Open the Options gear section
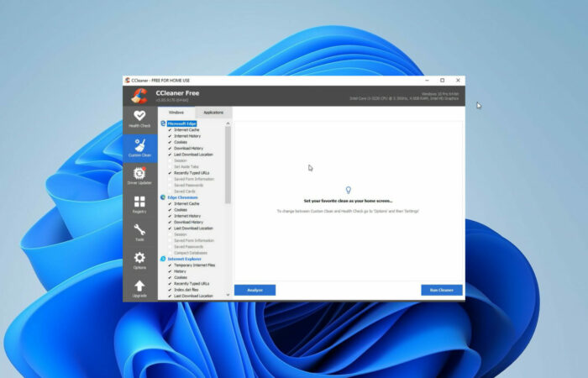This screenshot has height=378, width=588. [x=139, y=260]
